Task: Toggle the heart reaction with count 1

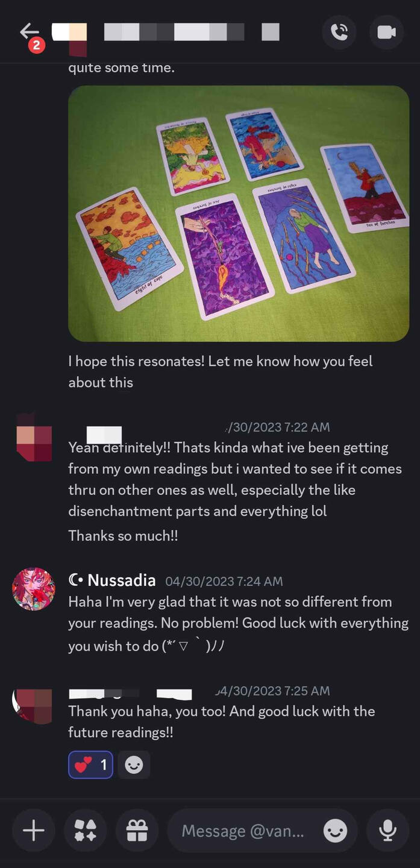Action: click(x=90, y=765)
